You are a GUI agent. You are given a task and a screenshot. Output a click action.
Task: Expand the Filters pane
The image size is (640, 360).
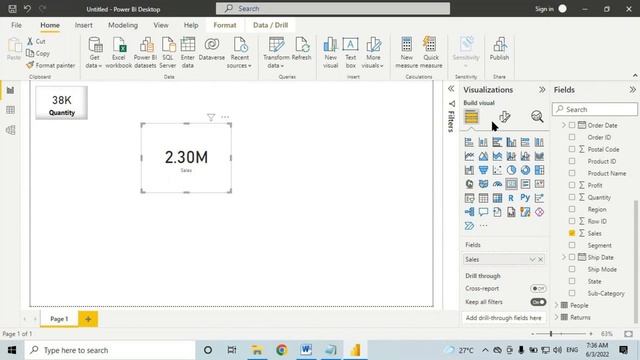(x=451, y=89)
